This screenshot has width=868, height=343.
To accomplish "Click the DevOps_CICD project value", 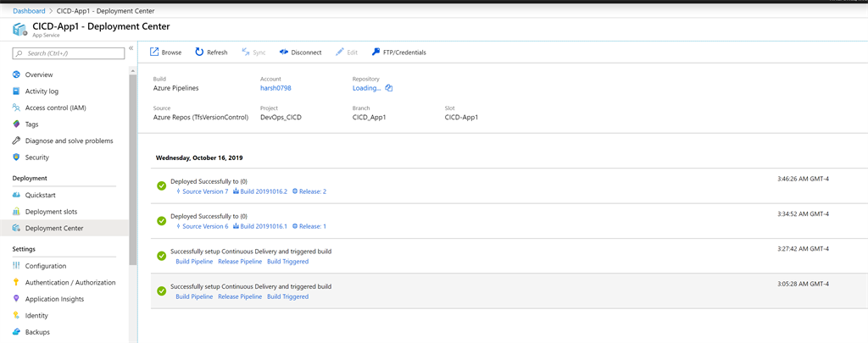I will [x=281, y=117].
